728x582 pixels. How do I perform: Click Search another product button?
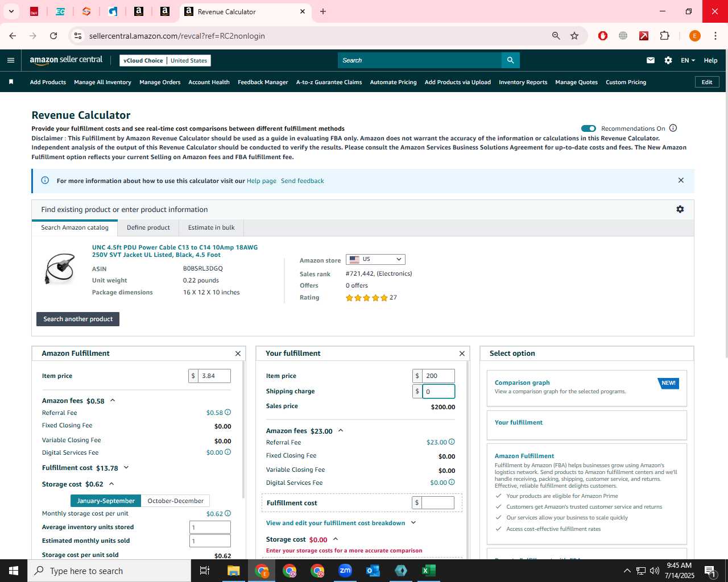pyautogui.click(x=78, y=319)
